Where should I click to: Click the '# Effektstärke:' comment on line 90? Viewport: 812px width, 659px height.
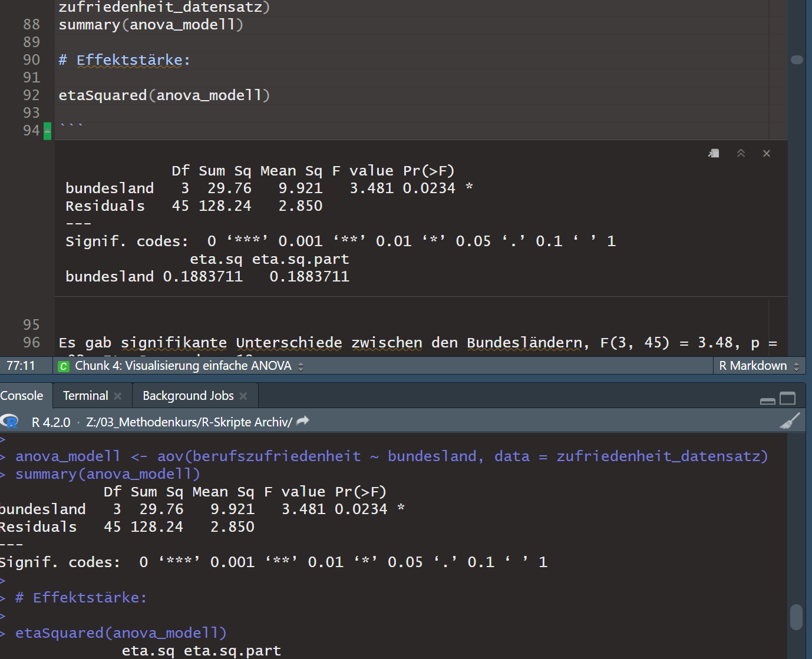click(x=124, y=60)
